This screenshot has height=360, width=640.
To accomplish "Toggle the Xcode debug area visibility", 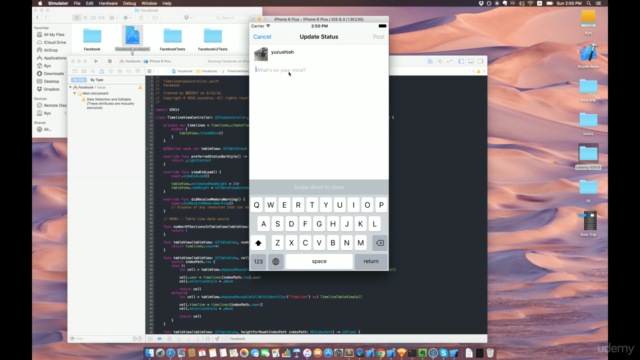I will [x=471, y=61].
